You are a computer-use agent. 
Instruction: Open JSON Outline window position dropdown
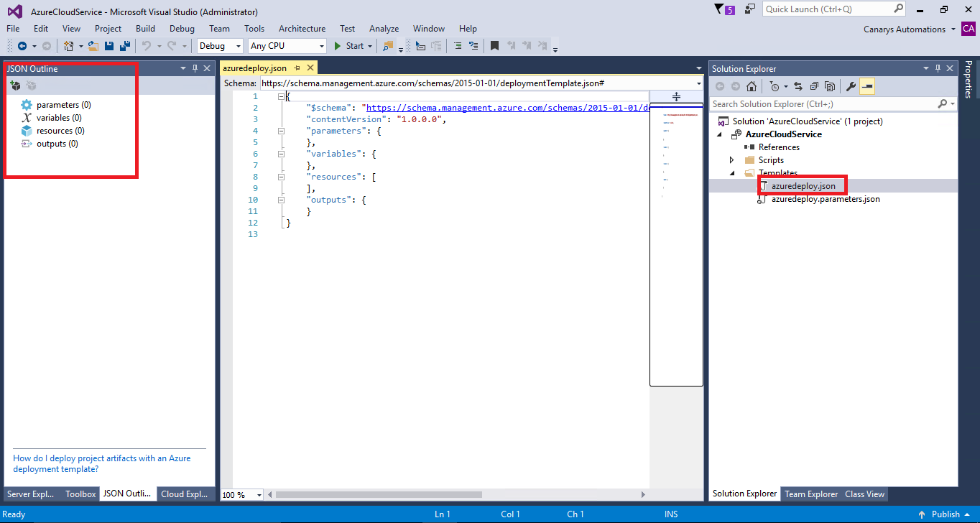183,68
